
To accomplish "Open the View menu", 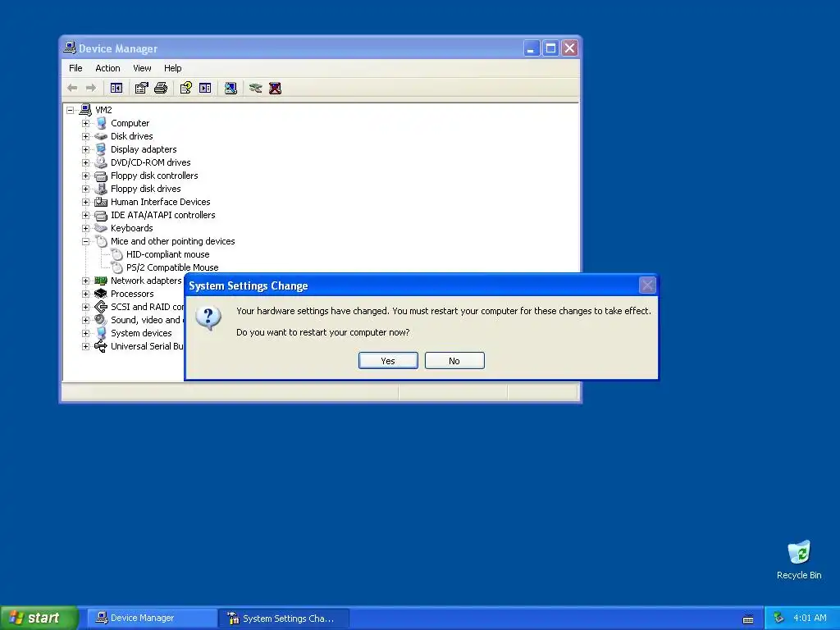I will (x=142, y=68).
